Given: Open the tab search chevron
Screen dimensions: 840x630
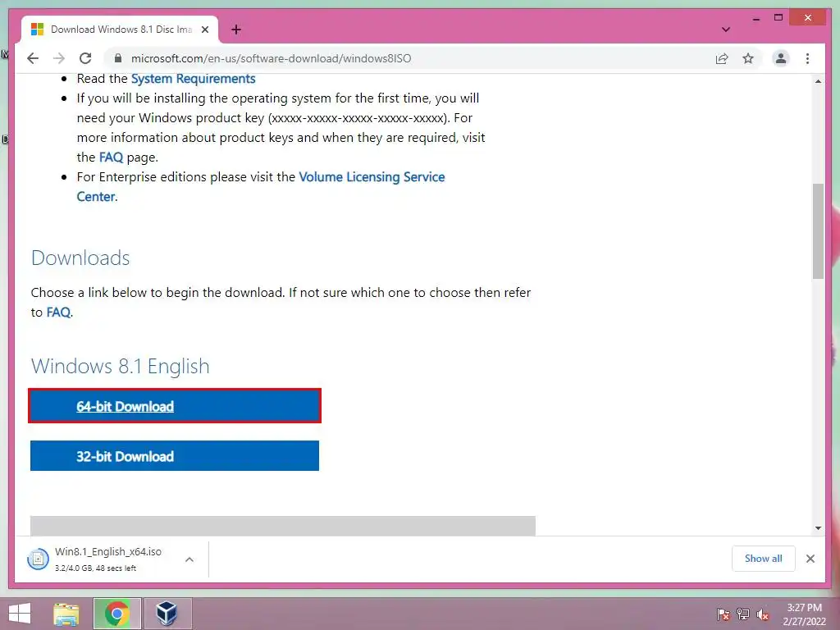Looking at the screenshot, I should pos(725,30).
